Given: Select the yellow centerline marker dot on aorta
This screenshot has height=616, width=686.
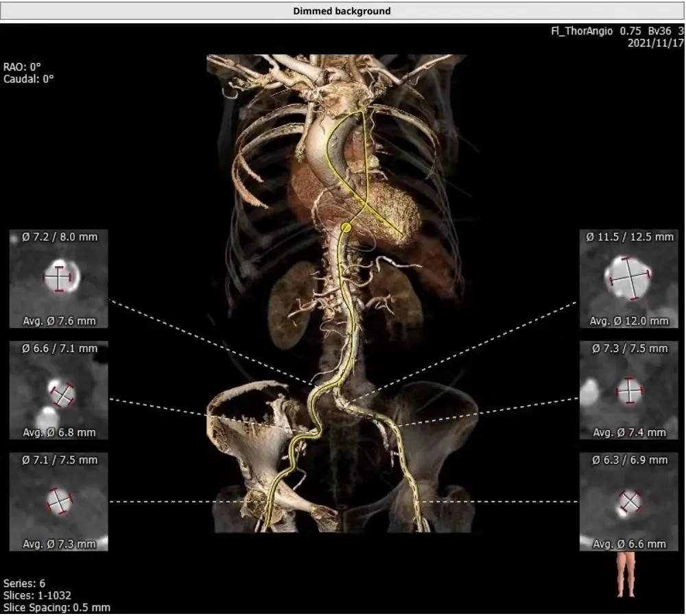Looking at the screenshot, I should [x=346, y=226].
